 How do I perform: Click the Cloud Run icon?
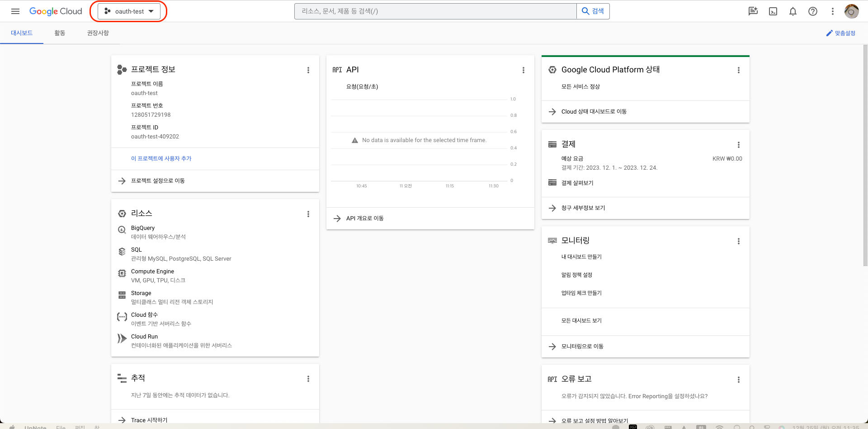click(122, 338)
